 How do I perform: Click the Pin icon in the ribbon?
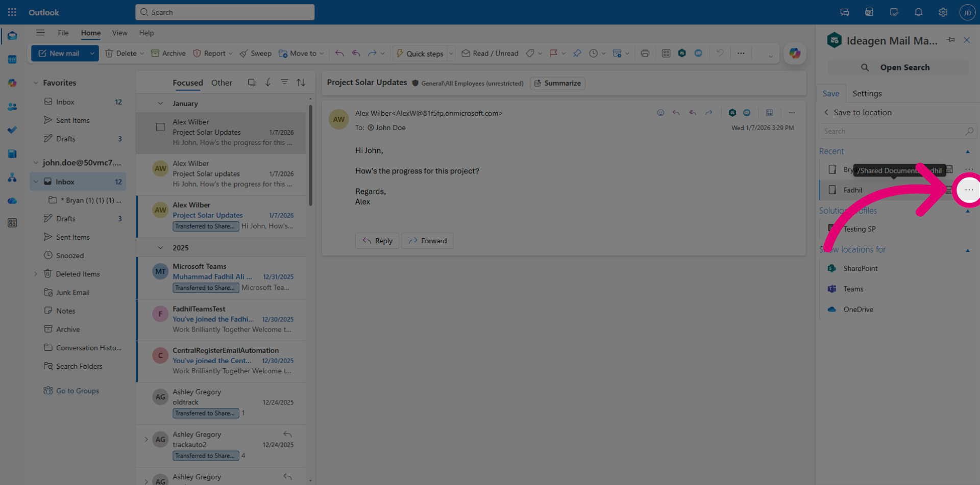(577, 53)
